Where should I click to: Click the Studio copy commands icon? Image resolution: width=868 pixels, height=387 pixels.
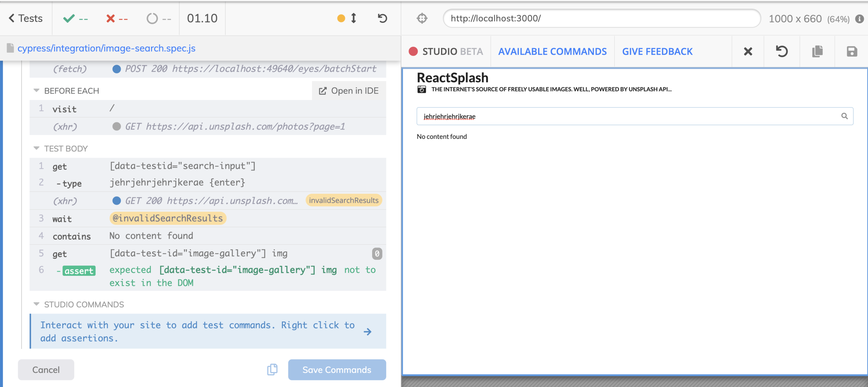(x=817, y=51)
